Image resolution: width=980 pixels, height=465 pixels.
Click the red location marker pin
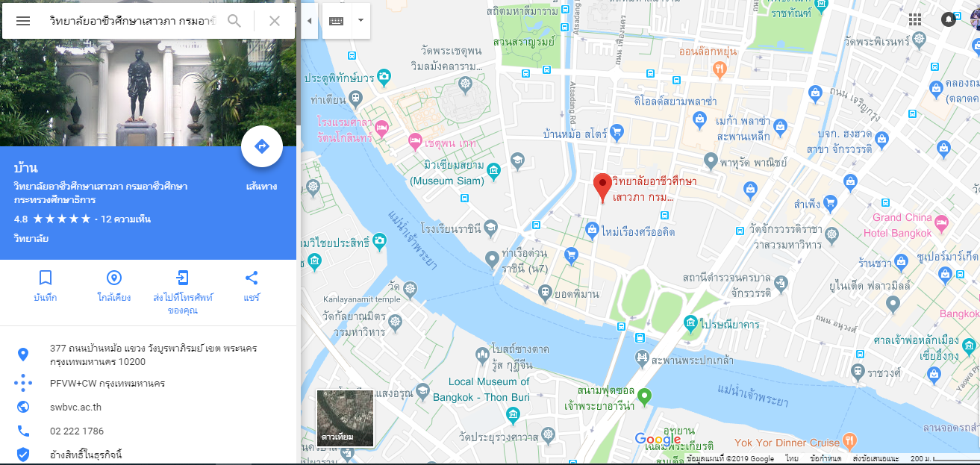click(602, 187)
